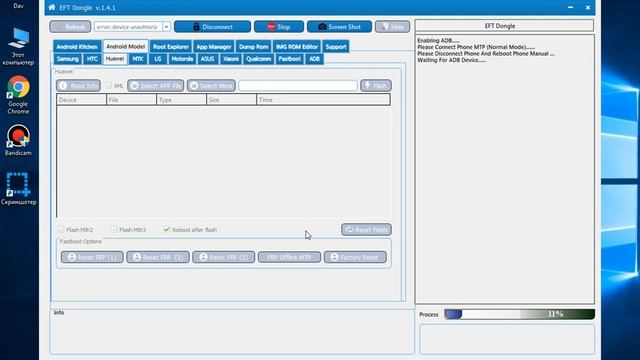The height and width of the screenshot is (360, 640).
Task: Open Скриншотер desktop shortcut
Action: pyautogui.click(x=18, y=189)
